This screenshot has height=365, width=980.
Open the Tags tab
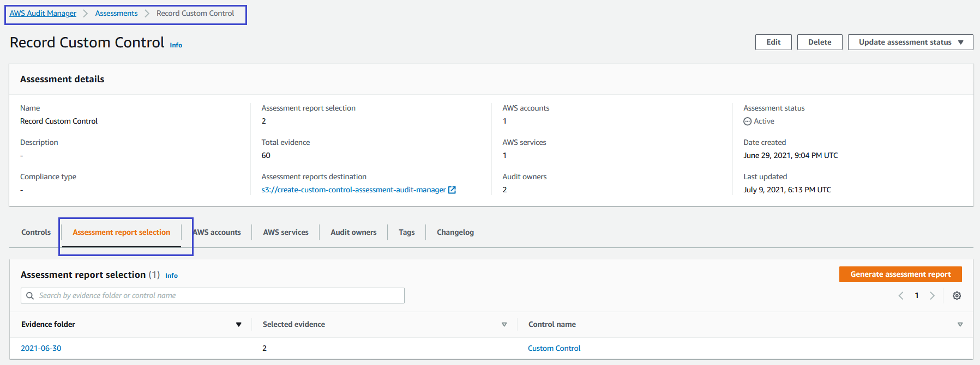pyautogui.click(x=407, y=233)
